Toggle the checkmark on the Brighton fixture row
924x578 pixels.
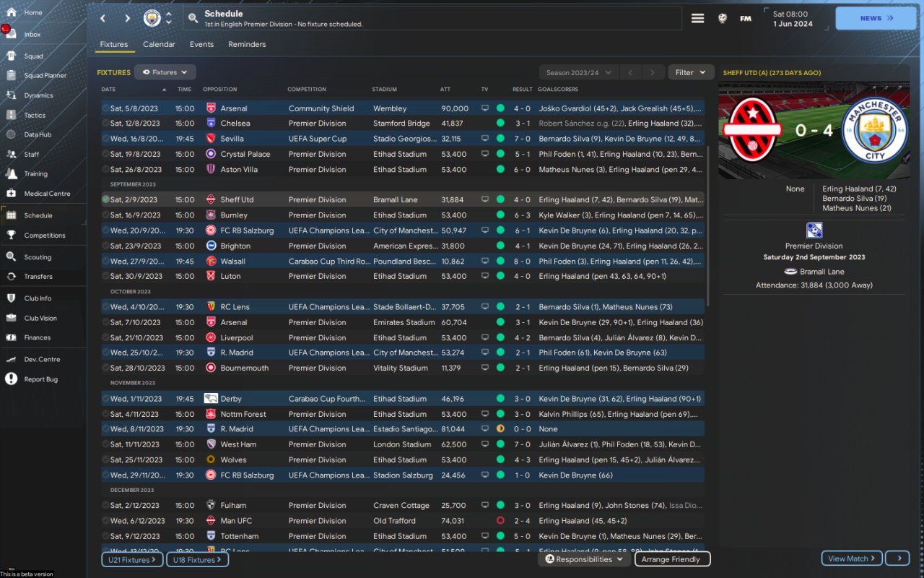106,246
